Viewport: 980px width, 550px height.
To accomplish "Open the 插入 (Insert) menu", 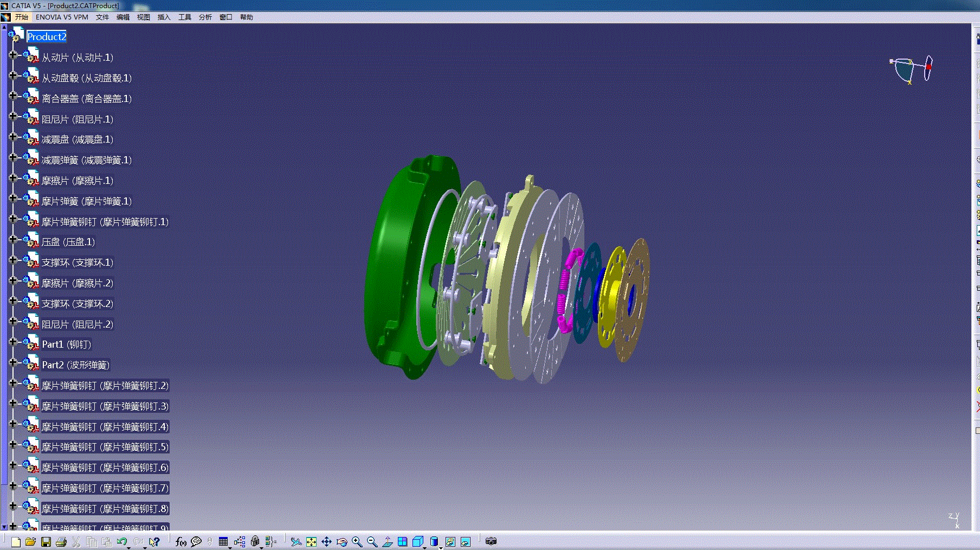I will point(164,17).
